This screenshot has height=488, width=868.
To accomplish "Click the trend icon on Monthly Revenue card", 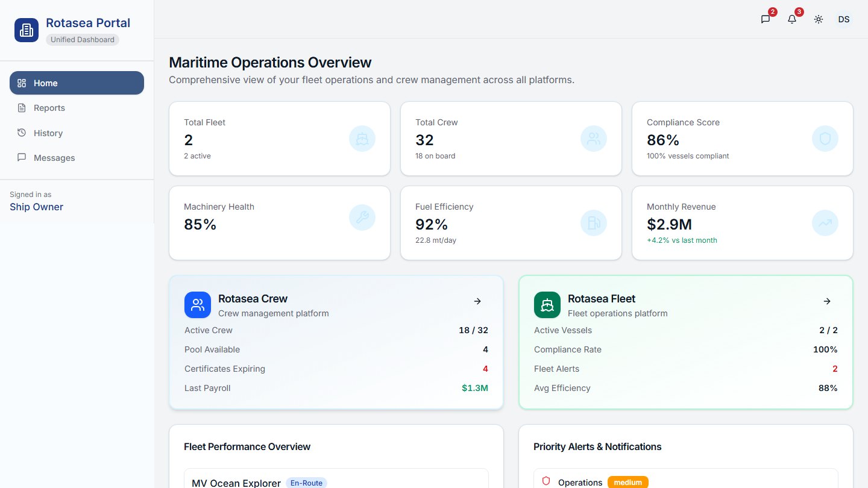I will click(x=825, y=223).
